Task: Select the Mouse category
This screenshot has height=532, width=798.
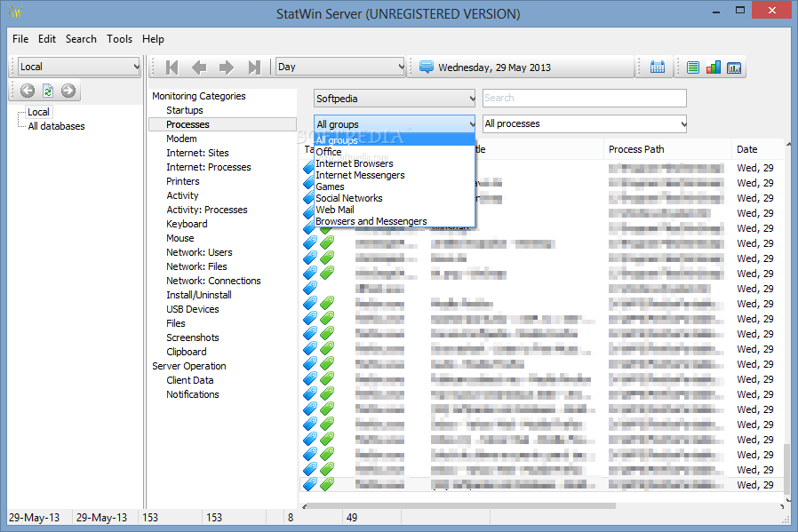Action: point(180,239)
